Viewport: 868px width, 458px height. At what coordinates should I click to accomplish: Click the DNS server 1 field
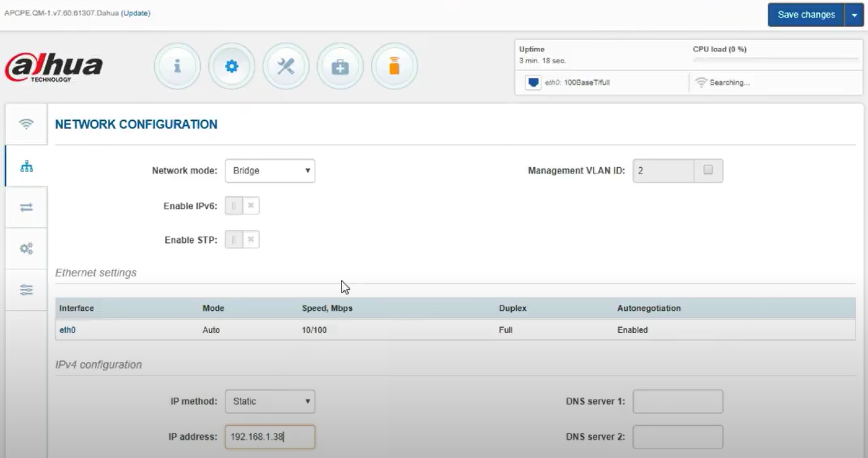[677, 402]
